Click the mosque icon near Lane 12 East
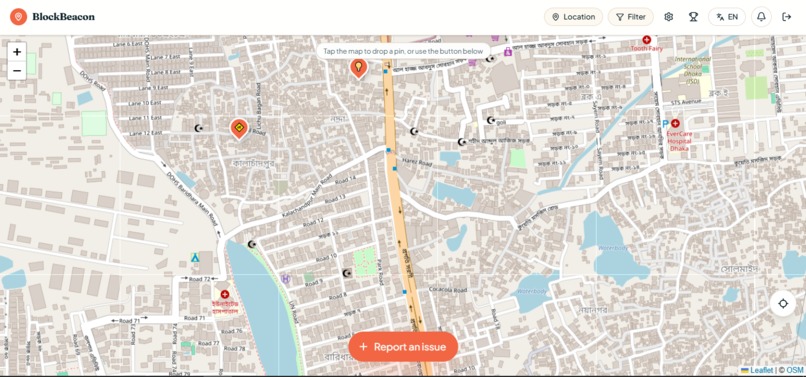Image resolution: width=806 pixels, height=377 pixels. tap(199, 128)
